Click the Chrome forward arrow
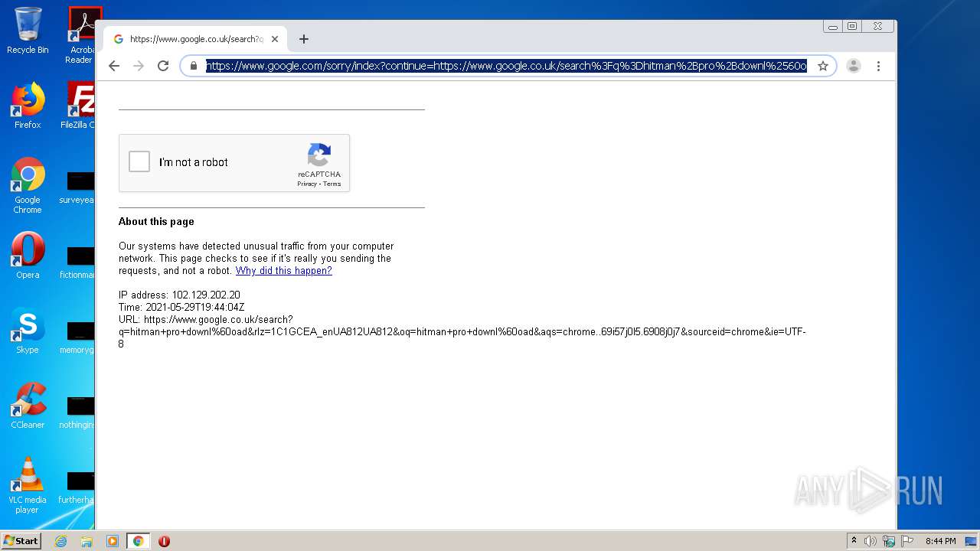 (x=139, y=66)
